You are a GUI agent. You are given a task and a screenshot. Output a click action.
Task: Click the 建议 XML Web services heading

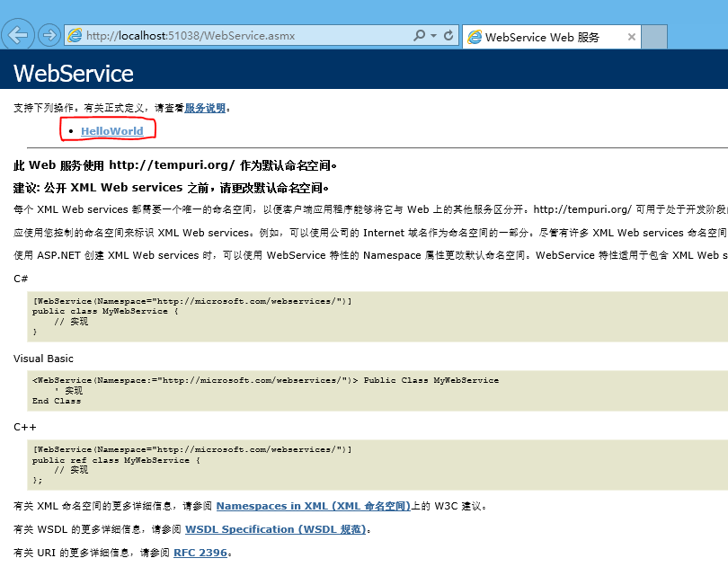point(171,188)
